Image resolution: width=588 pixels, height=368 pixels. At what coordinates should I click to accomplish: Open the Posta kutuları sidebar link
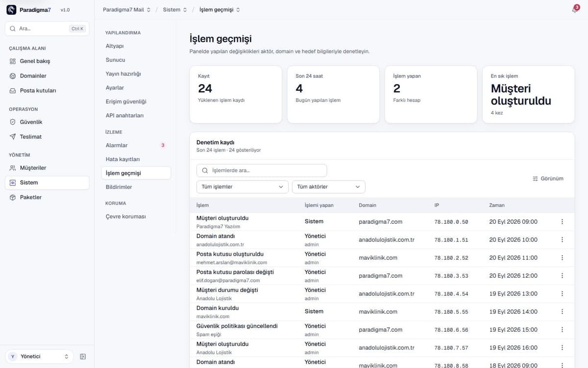[x=47, y=91]
